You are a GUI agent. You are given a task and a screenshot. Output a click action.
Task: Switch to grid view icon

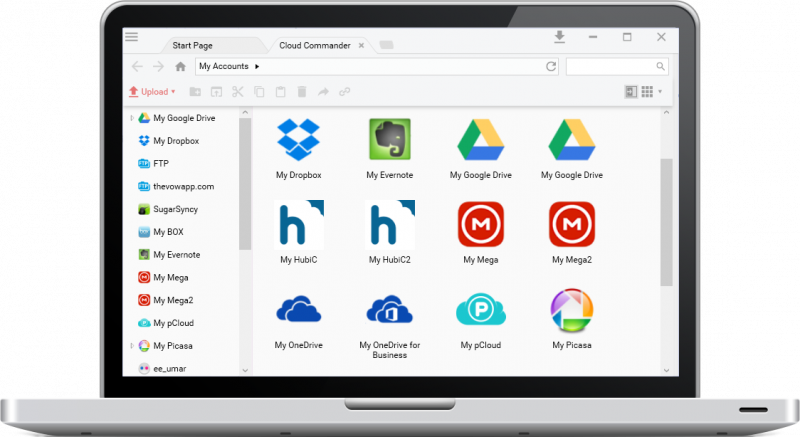point(647,92)
